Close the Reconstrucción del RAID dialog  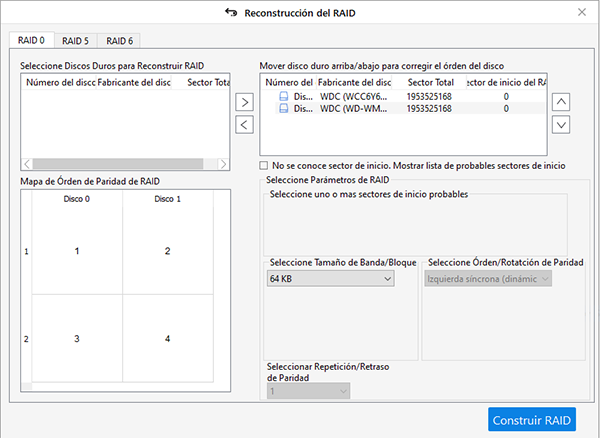582,12
